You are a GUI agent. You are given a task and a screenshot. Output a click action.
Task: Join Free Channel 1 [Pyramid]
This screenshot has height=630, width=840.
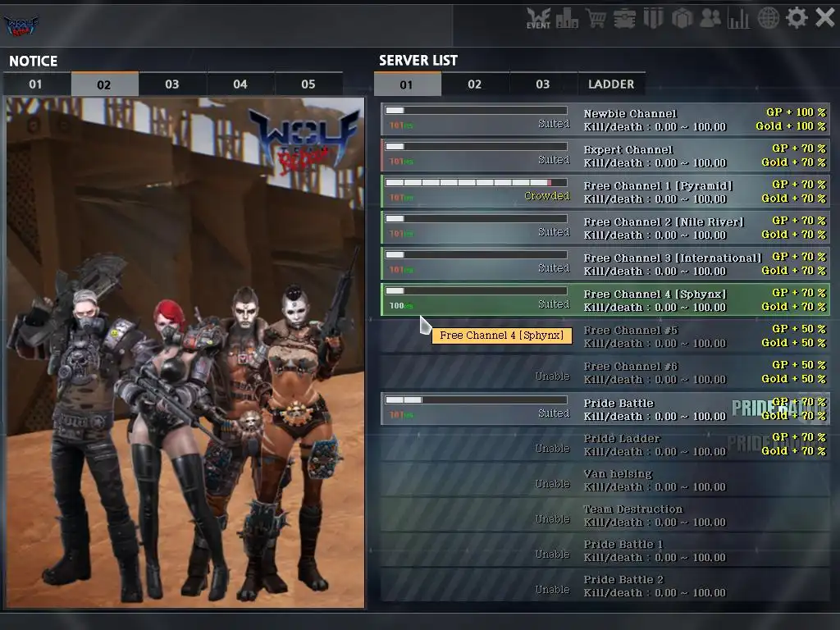pos(605,191)
